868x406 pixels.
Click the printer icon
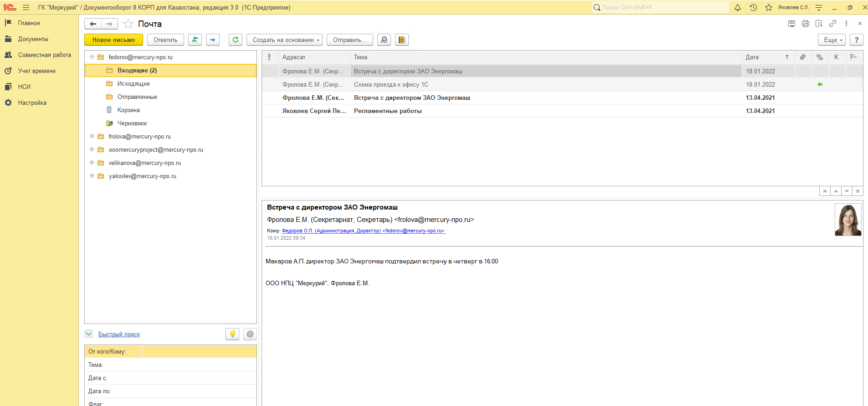pyautogui.click(x=805, y=24)
